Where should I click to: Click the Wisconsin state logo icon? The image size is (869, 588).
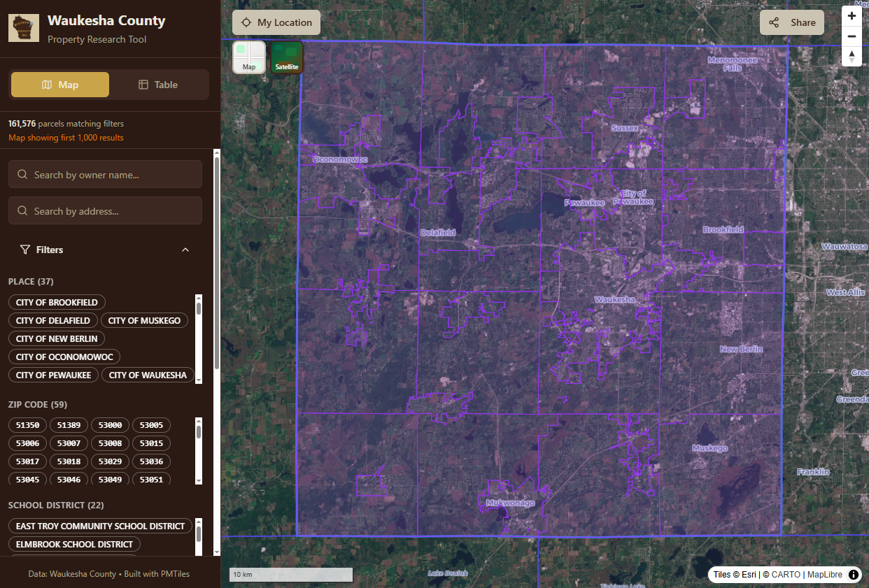24,28
